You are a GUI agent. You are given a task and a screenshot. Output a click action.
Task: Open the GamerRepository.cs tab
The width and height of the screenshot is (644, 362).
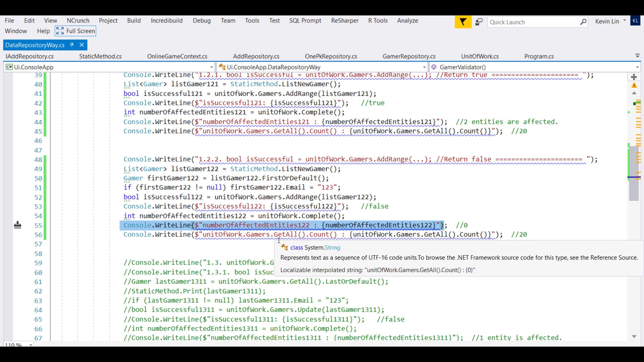[x=409, y=56]
